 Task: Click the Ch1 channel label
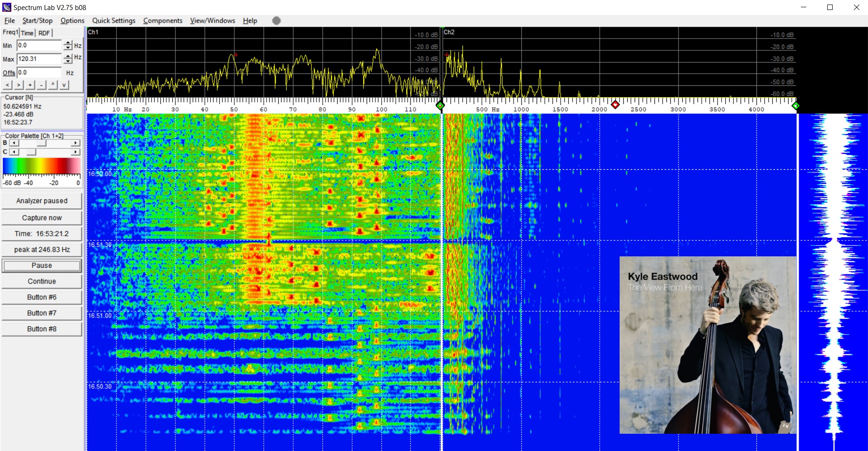point(93,32)
